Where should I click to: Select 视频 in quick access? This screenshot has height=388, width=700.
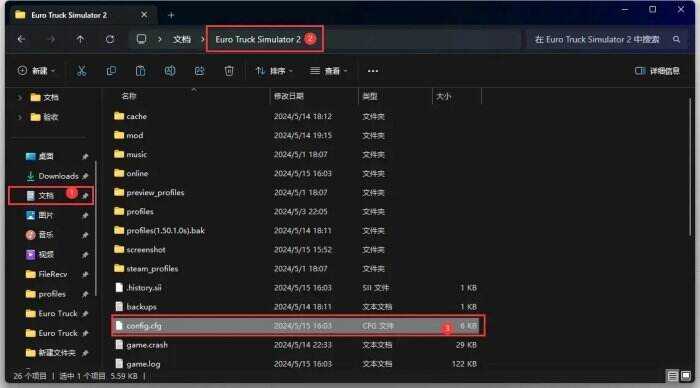pos(46,254)
